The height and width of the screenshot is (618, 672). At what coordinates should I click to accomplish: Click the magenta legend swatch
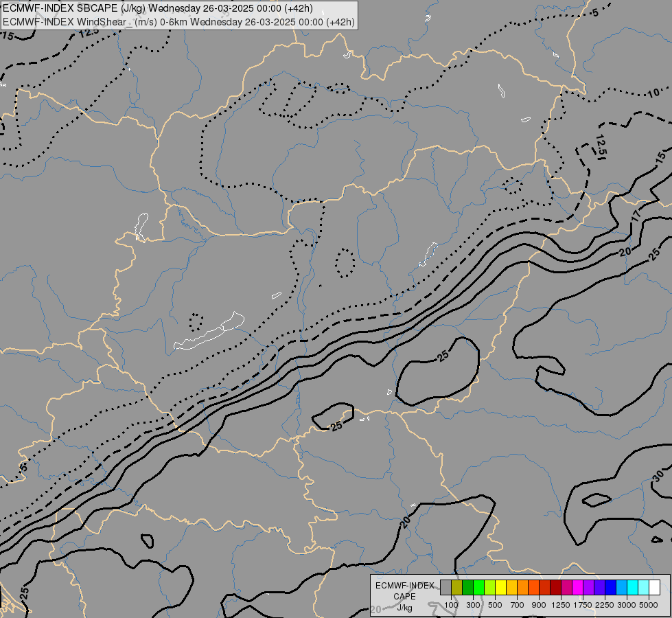(577, 587)
